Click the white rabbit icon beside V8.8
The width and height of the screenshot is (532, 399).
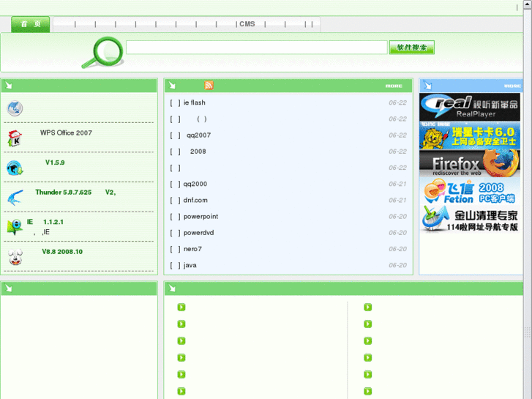tap(15, 257)
